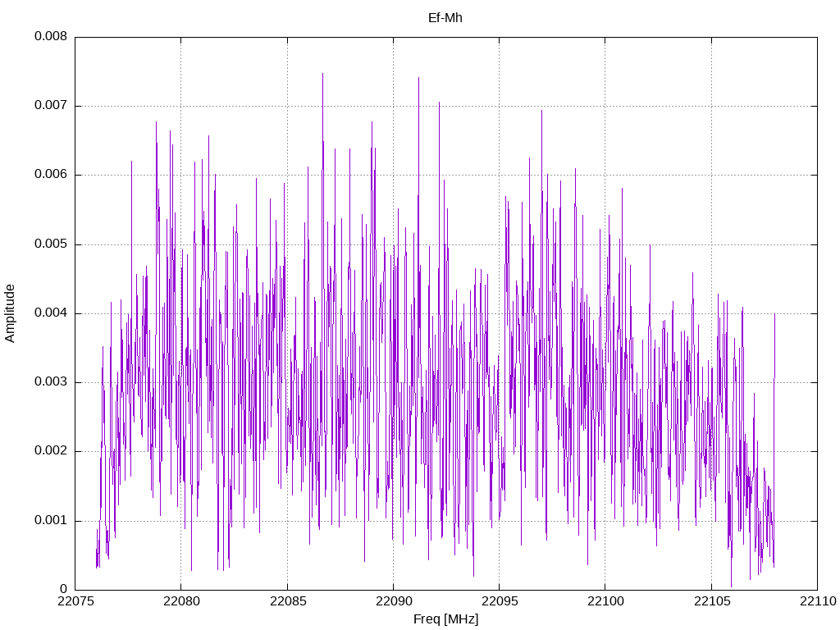The width and height of the screenshot is (840, 630).
Task: Click the tallest spectrum peak near 22087
Action: pyautogui.click(x=322, y=74)
